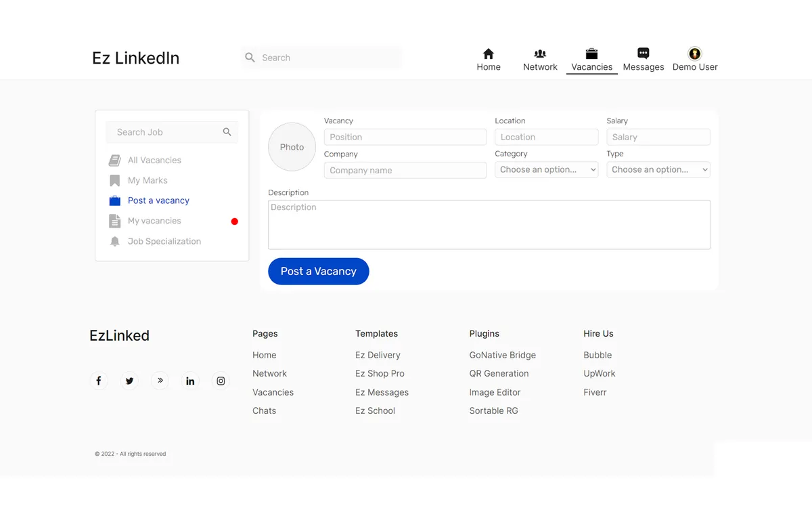Image resolution: width=812 pixels, height=508 pixels.
Task: Click the My vacancies document icon
Action: click(115, 221)
